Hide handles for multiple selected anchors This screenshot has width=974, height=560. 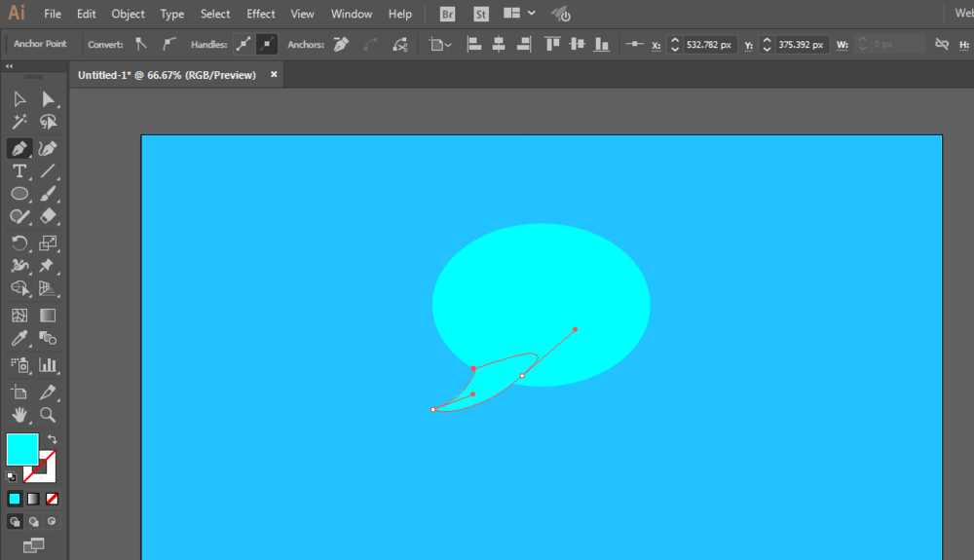[267, 44]
